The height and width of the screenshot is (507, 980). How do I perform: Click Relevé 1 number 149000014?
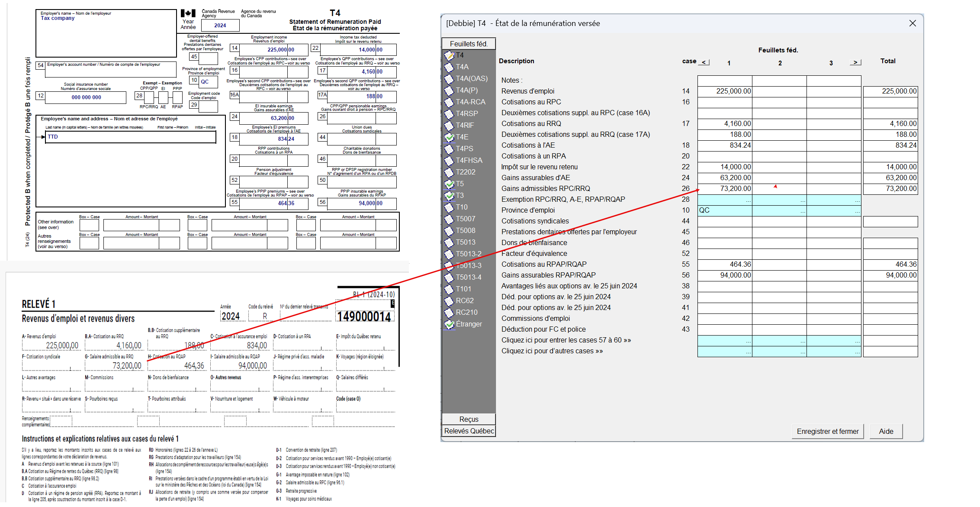[363, 317]
